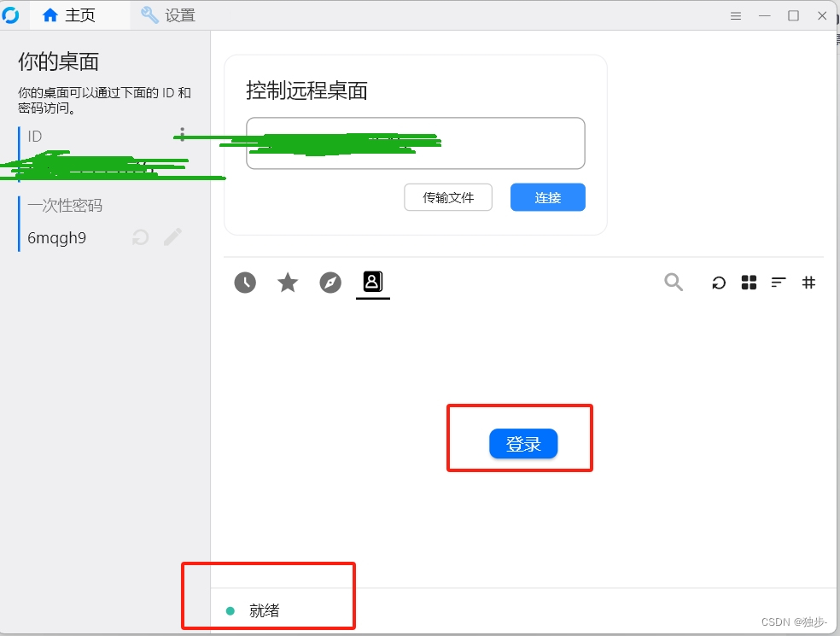Click the 连接 connect button
The height and width of the screenshot is (636, 840).
[547, 197]
